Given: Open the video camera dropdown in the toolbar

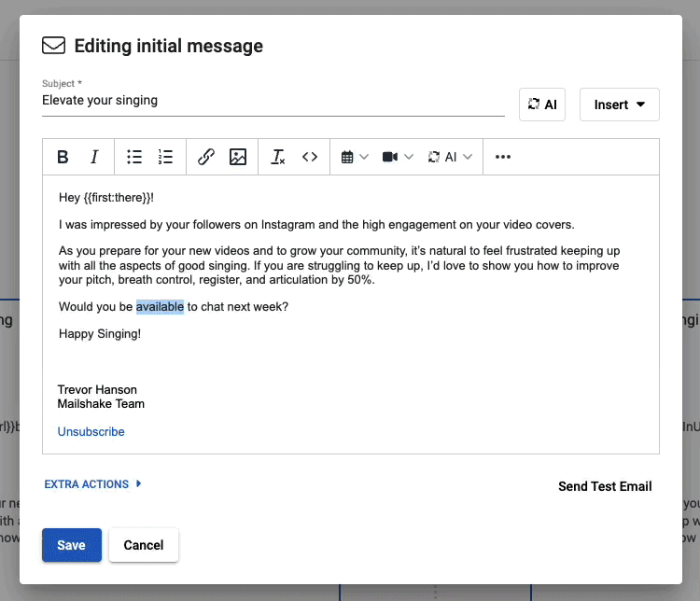Looking at the screenshot, I should tap(398, 157).
